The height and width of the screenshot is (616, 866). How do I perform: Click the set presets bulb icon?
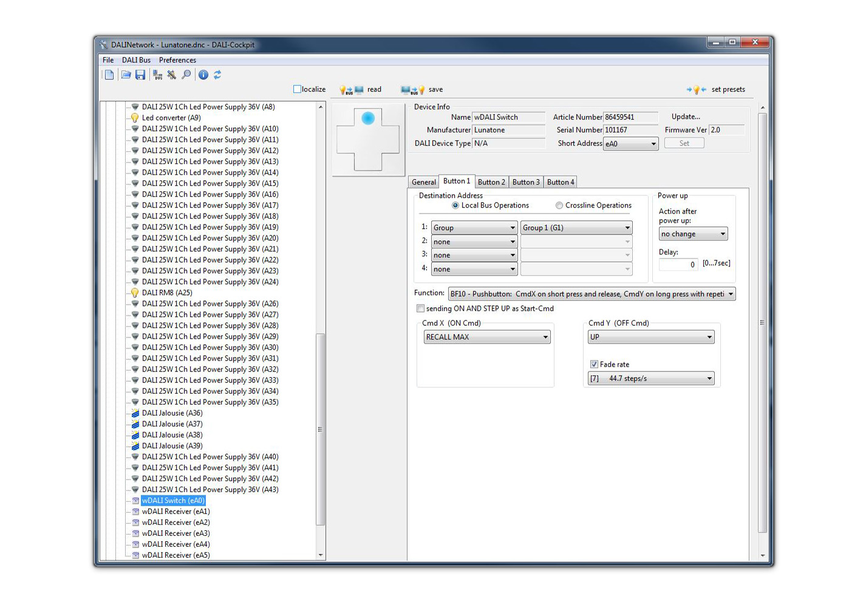click(x=697, y=90)
